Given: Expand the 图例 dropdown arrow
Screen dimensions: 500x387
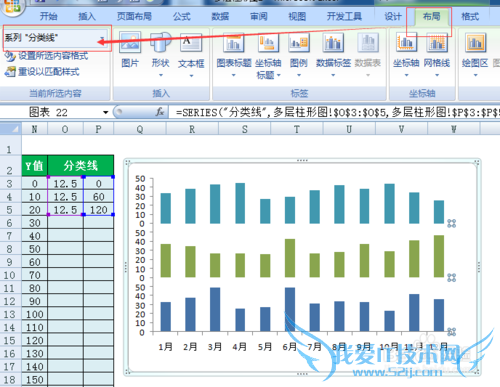Looking at the screenshot, I should click(299, 75).
